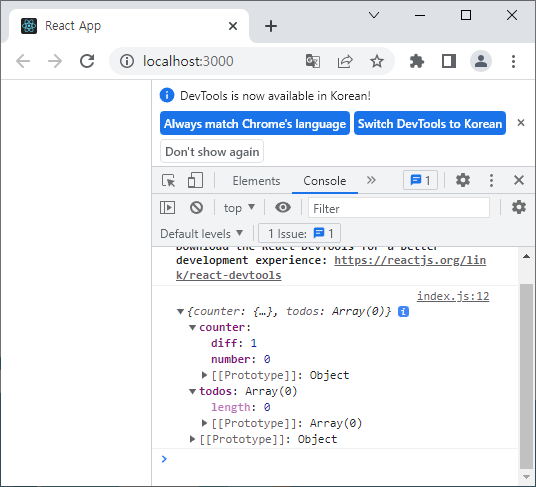Toggle the browser side panel icon

[448, 62]
